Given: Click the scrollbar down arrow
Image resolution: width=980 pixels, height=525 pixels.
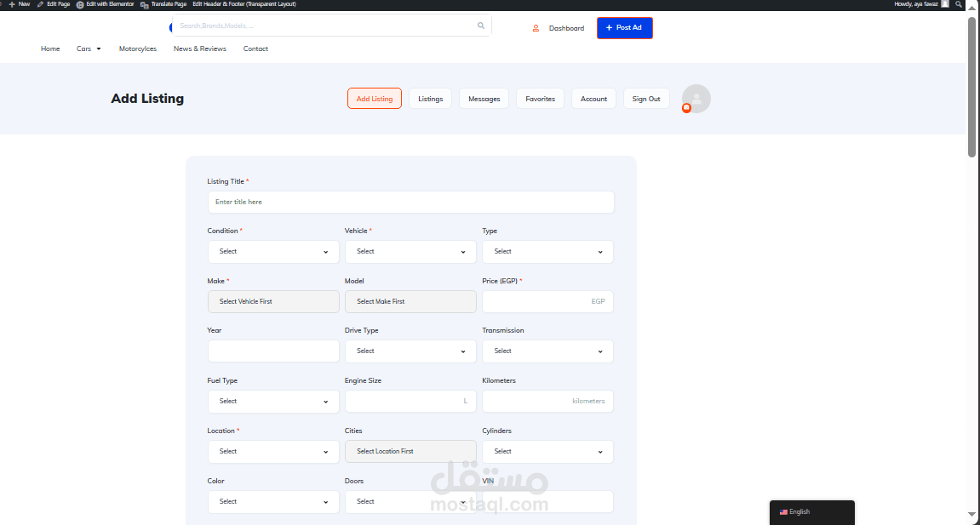Looking at the screenshot, I should (x=971, y=515).
